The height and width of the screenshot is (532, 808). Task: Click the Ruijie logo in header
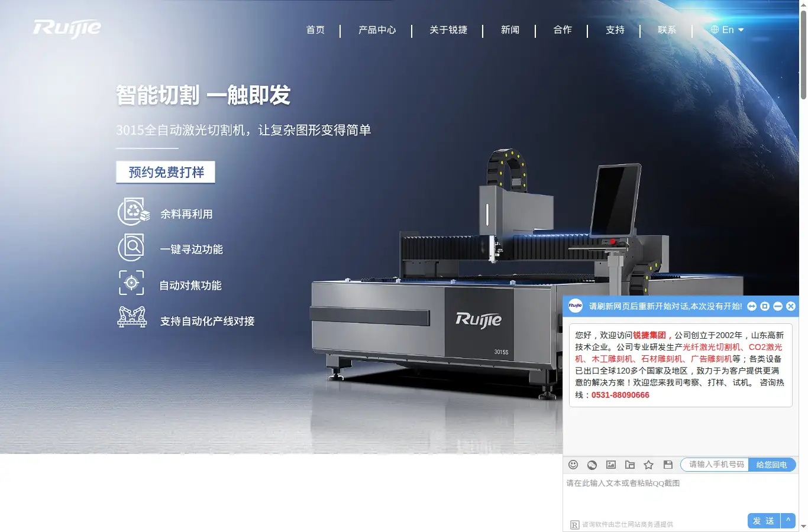pyautogui.click(x=67, y=28)
